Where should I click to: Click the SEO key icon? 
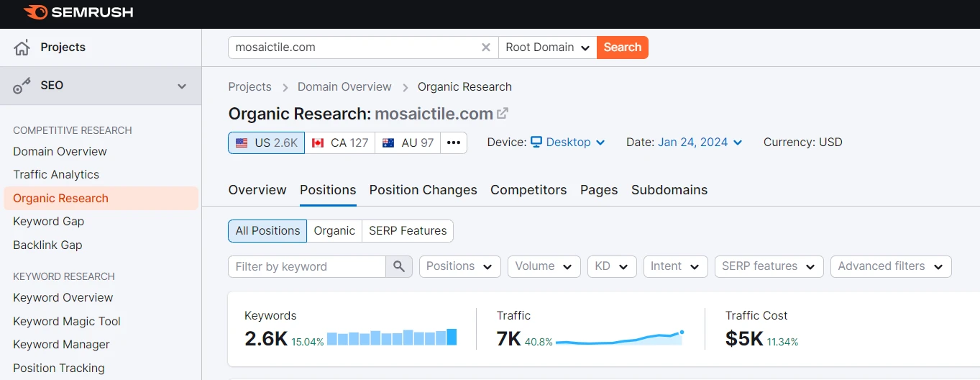(x=22, y=86)
